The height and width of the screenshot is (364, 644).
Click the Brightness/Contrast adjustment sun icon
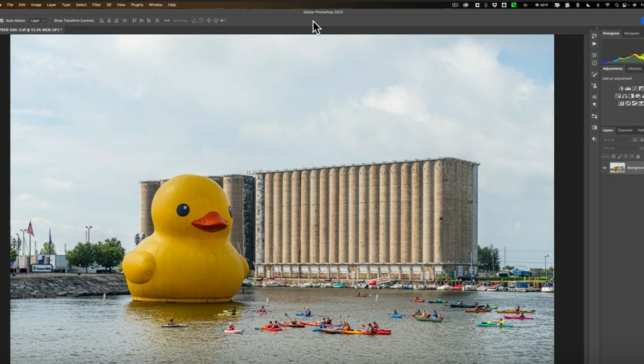point(621,88)
